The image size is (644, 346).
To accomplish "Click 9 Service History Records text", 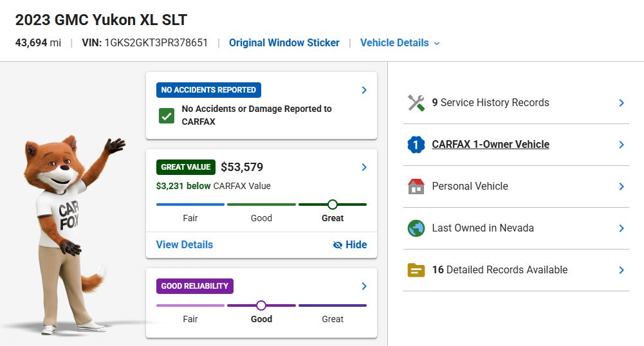I will [490, 103].
